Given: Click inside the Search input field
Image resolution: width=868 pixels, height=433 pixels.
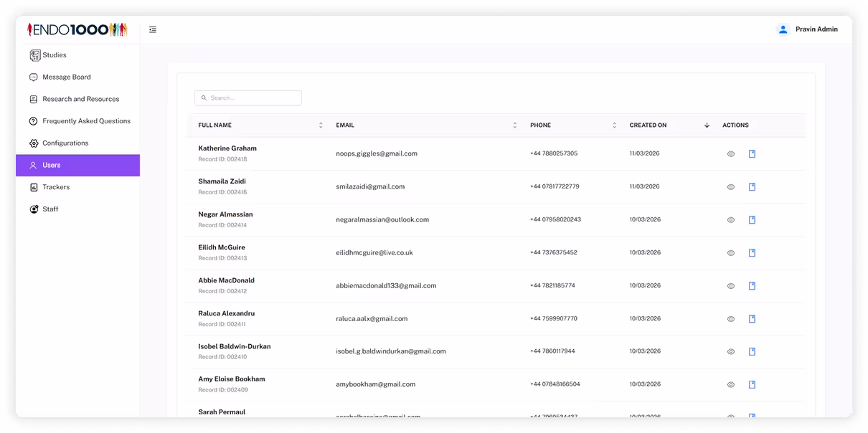Looking at the screenshot, I should 247,97.
